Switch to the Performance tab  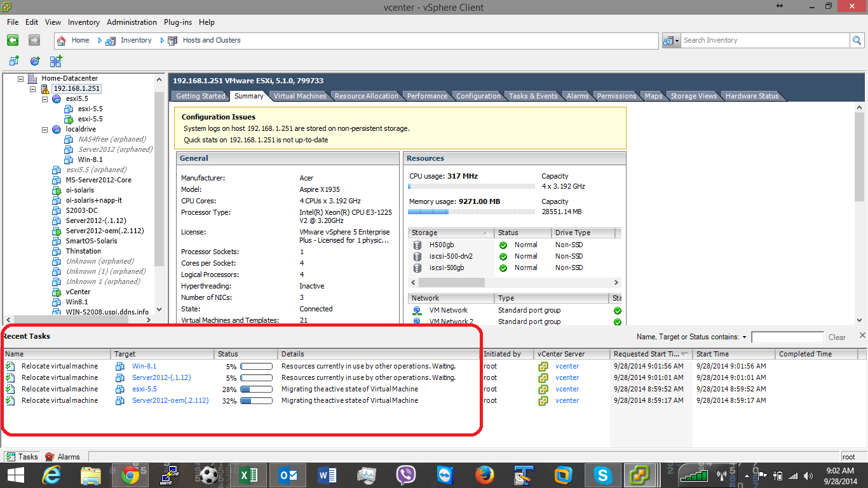(427, 96)
